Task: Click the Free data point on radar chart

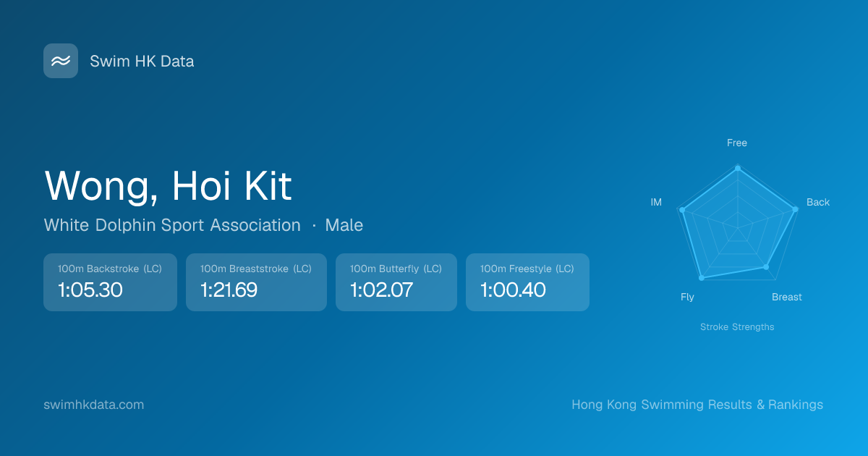Action: (737, 168)
